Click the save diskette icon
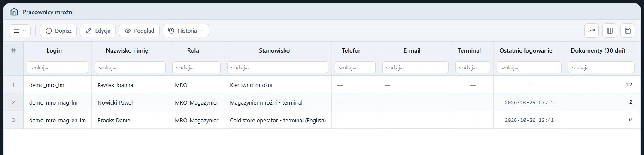Image resolution: width=644 pixels, height=155 pixels. point(628,31)
